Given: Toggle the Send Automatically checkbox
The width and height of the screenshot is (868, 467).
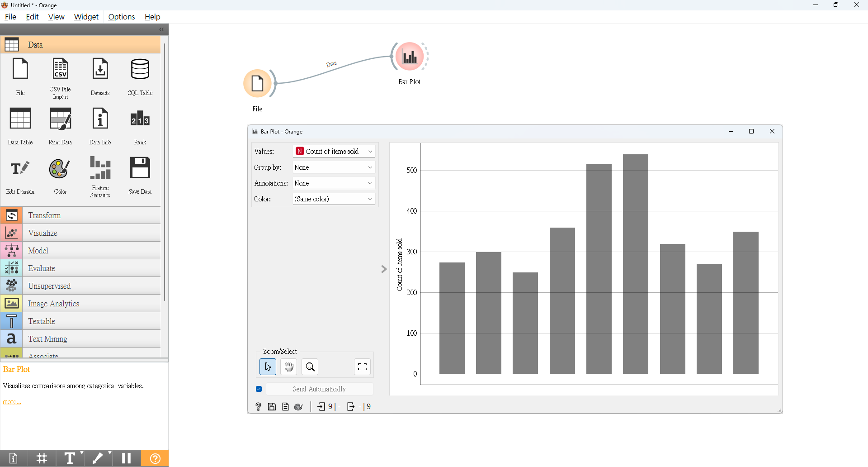Looking at the screenshot, I should 259,389.
